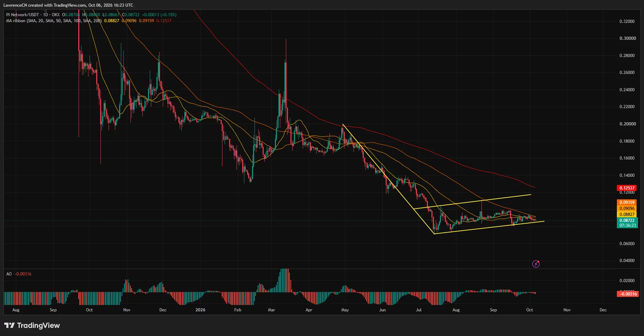644x336 pixels.
Task: Click the Aug label at left of time axis
Action: 16,310
